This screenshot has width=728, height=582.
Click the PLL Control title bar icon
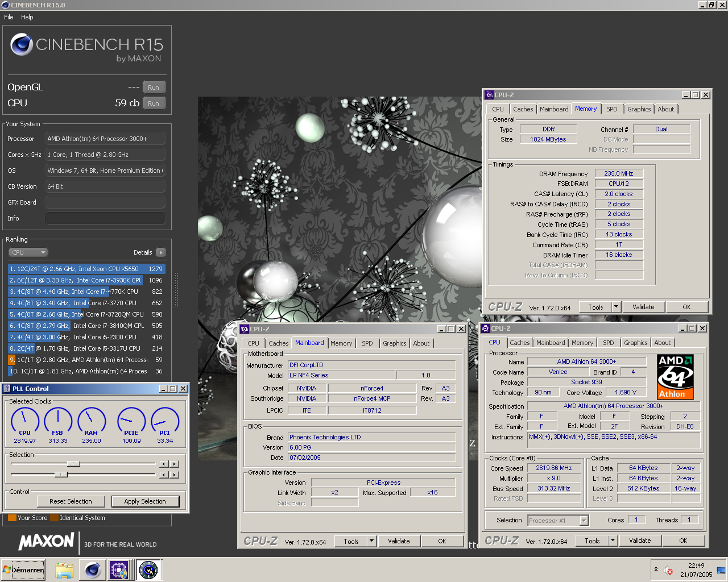(7, 389)
